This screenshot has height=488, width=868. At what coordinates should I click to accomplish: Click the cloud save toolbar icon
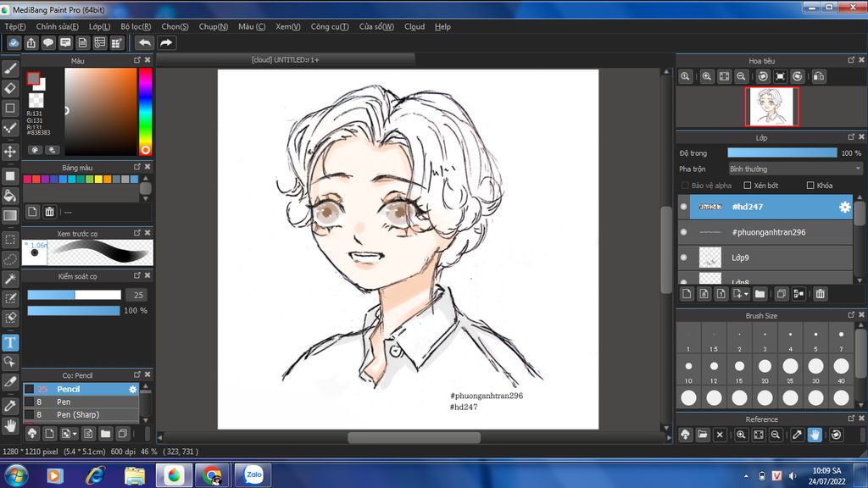(x=14, y=42)
